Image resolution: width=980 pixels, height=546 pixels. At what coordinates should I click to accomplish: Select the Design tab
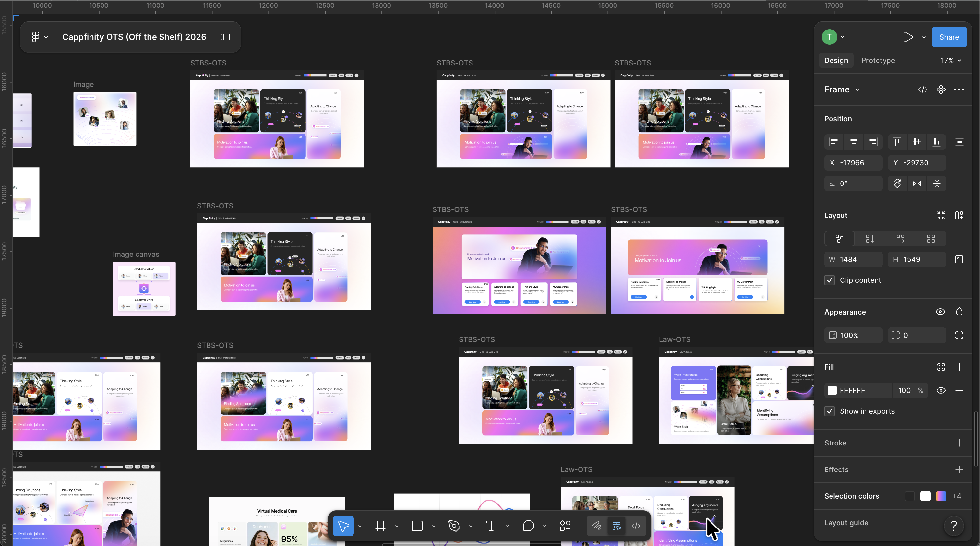pyautogui.click(x=836, y=61)
